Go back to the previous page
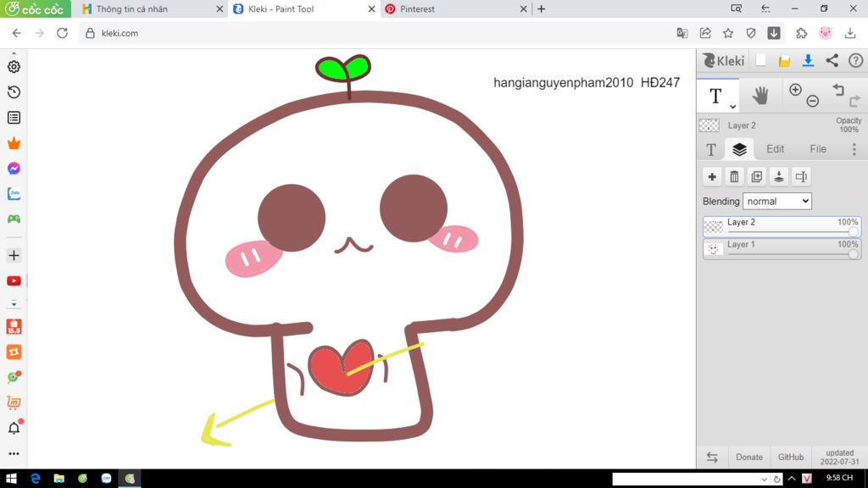868x488 pixels. coord(17,33)
